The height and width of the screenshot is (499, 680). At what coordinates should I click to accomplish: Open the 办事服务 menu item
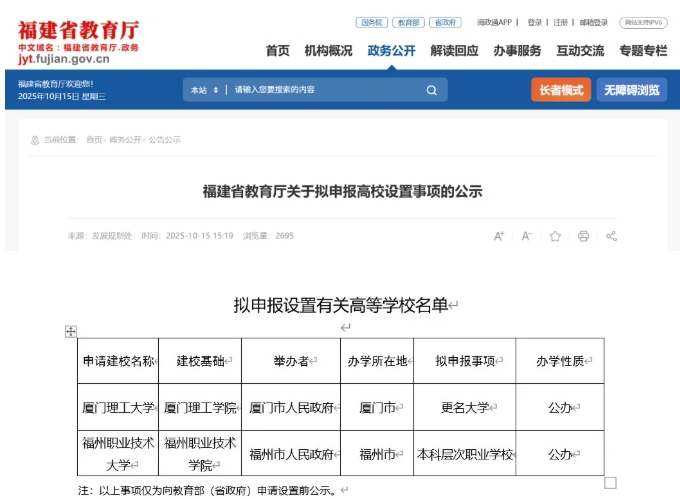tap(517, 51)
